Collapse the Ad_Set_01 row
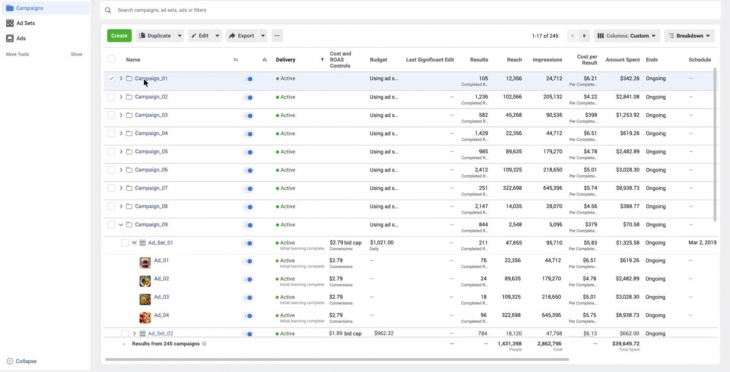 pos(134,243)
